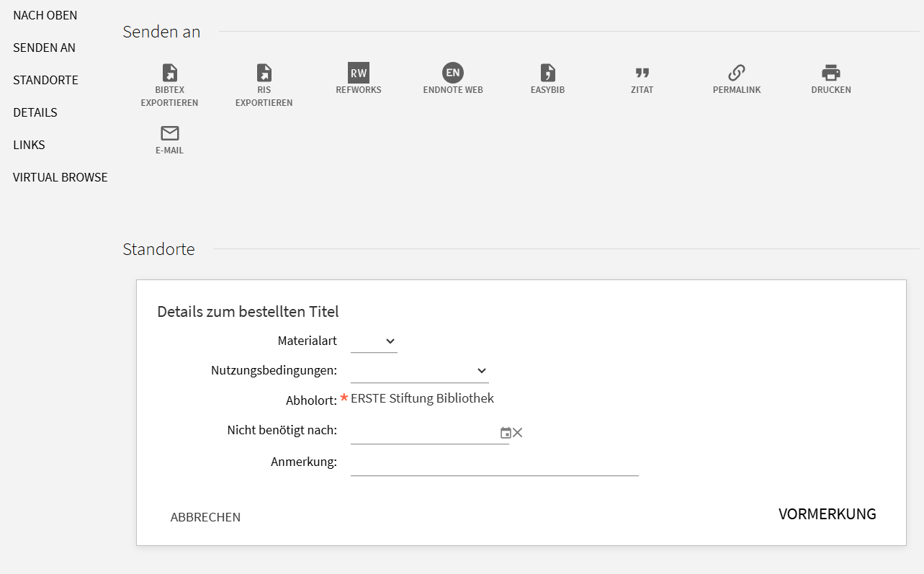Click the RIS Exportieren icon

pos(264,73)
